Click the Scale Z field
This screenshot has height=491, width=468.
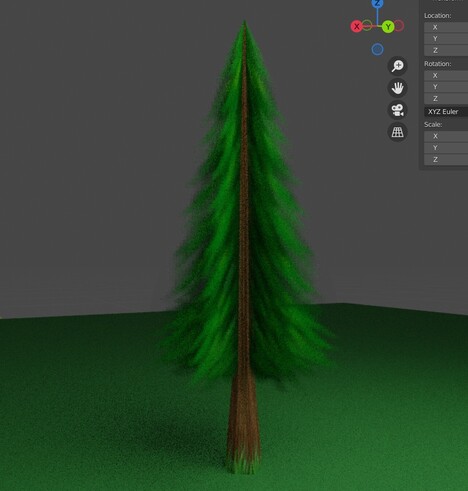point(446,160)
